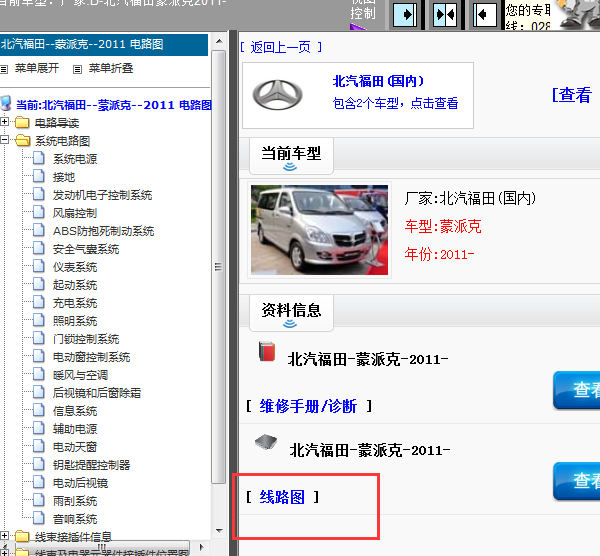Screen dimensions: 600x556
Task: Click the Foton brand logo
Action: (278, 95)
